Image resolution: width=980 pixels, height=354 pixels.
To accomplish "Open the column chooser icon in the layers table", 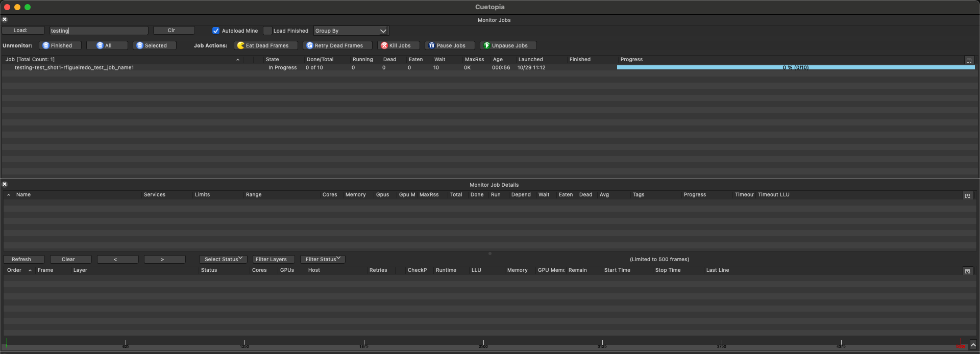I will (x=967, y=195).
